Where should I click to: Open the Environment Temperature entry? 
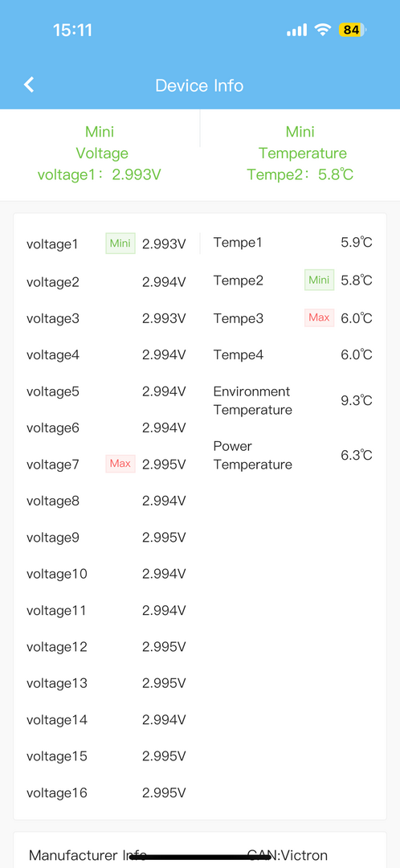(x=292, y=401)
